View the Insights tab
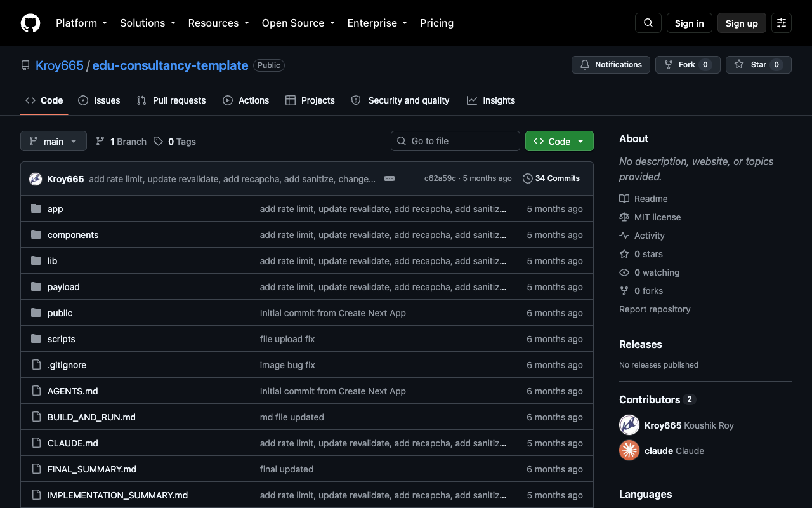Viewport: 812px width, 508px height. click(x=491, y=100)
